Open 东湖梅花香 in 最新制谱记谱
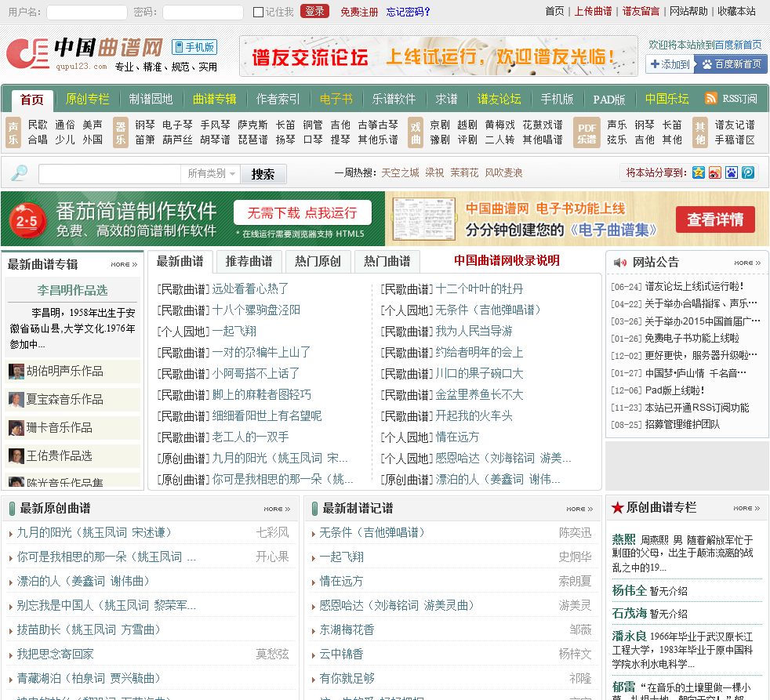Screen dimensions: 770x700 347,629
